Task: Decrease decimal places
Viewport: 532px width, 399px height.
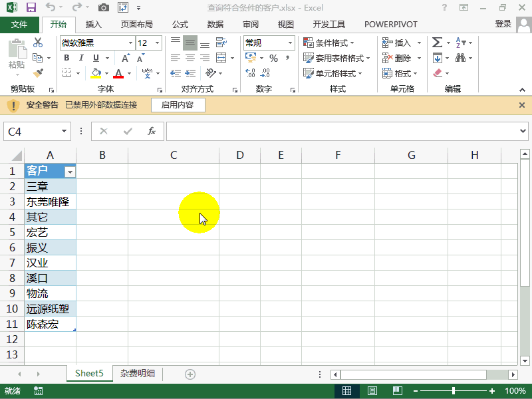Action: 265,73
